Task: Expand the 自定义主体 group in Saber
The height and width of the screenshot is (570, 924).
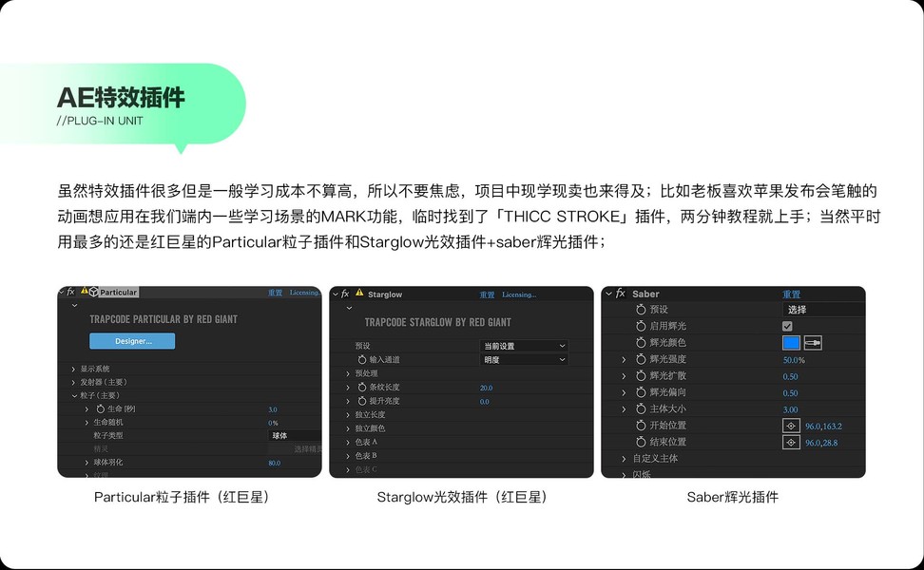Action: [x=624, y=458]
